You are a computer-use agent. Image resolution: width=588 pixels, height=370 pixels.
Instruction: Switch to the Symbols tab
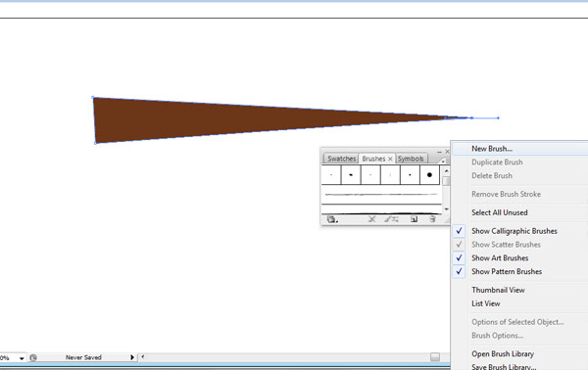point(411,159)
